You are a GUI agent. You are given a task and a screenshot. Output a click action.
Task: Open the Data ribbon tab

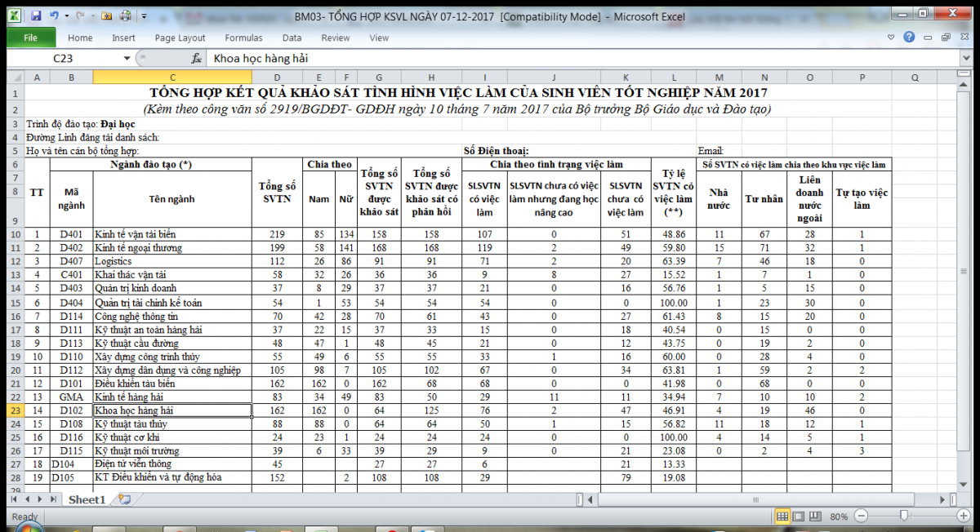pos(292,38)
